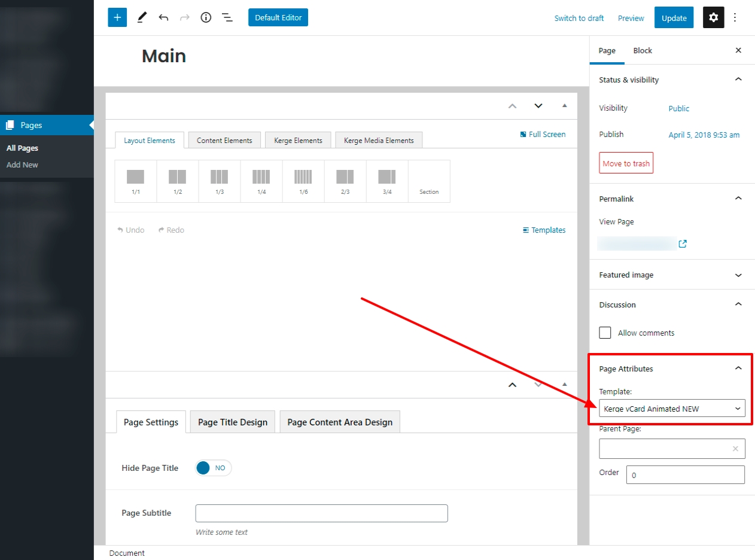Collapse the Status & visibility panel
The height and width of the screenshot is (560, 755).
[738, 80]
